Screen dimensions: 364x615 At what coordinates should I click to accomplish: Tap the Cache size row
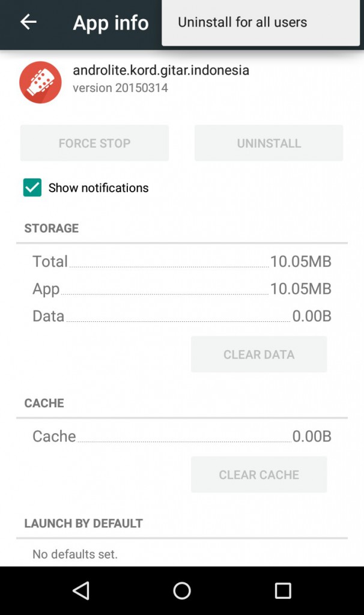pyautogui.click(x=181, y=436)
